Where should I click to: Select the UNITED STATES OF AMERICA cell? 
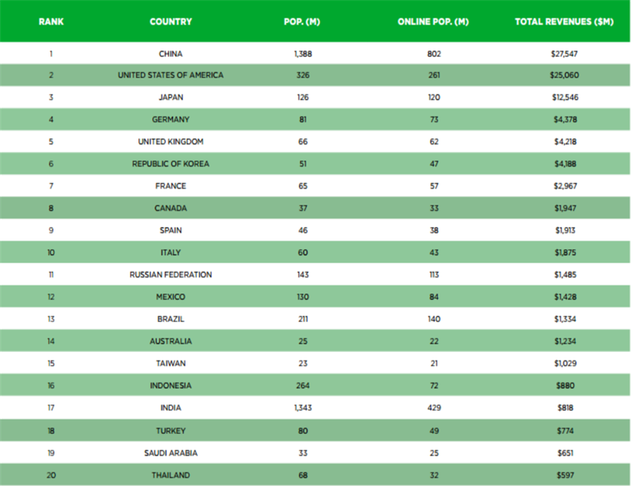[171, 75]
